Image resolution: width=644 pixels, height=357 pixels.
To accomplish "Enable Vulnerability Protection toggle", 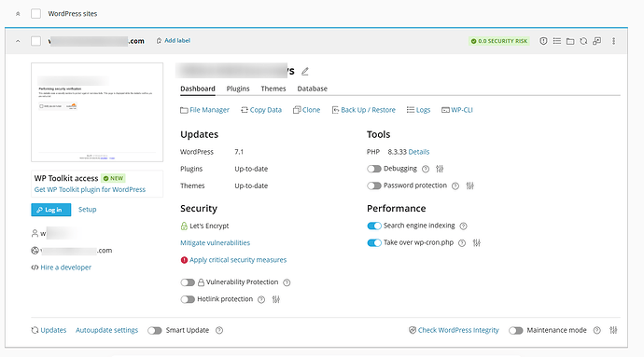I will point(188,282).
